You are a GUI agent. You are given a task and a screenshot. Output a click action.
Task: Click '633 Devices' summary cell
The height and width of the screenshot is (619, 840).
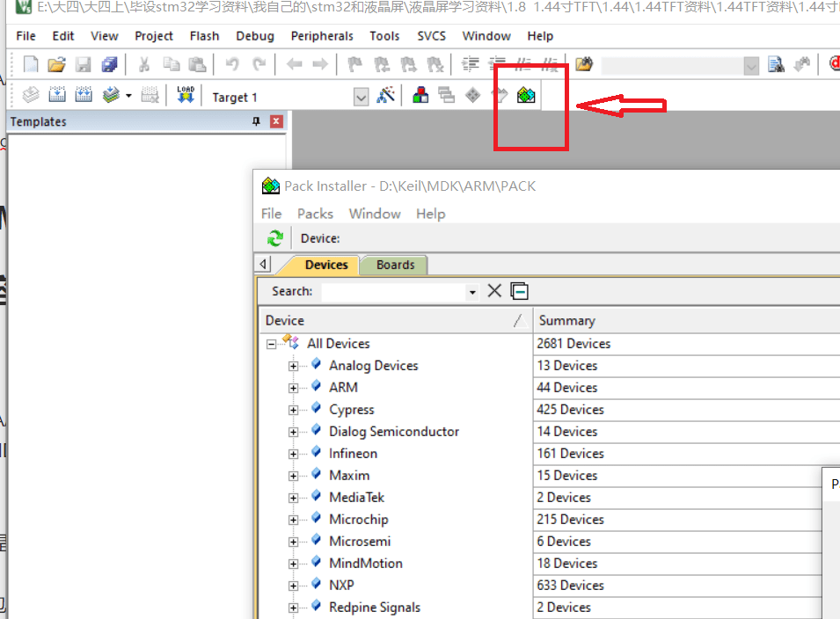tap(571, 586)
